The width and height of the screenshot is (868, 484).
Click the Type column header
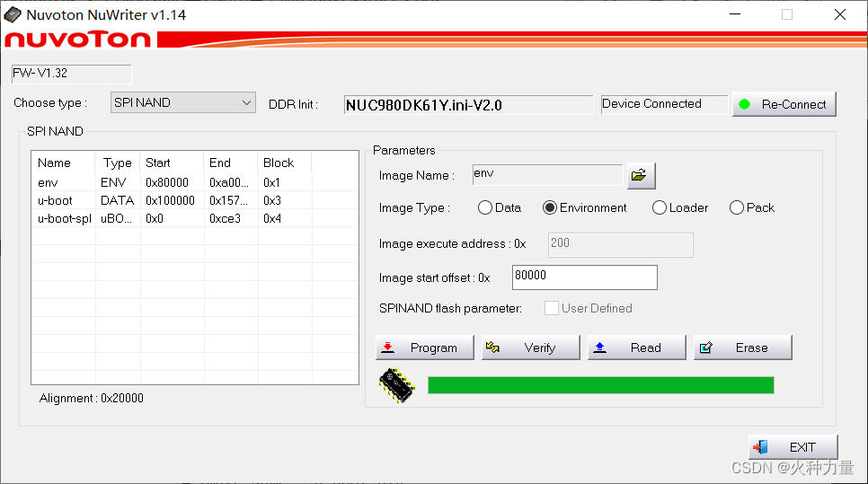(118, 163)
